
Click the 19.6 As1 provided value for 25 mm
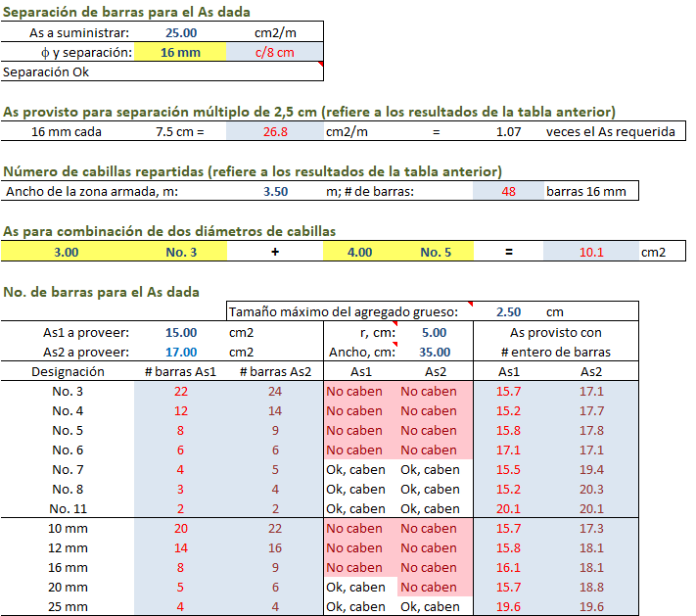pos(508,606)
